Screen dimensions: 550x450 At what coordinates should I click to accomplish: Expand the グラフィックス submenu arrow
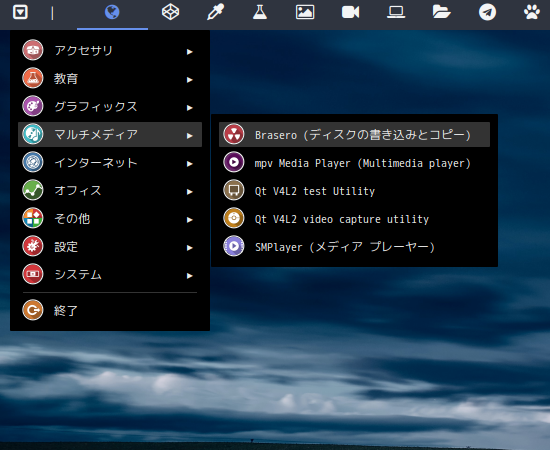[x=190, y=108]
